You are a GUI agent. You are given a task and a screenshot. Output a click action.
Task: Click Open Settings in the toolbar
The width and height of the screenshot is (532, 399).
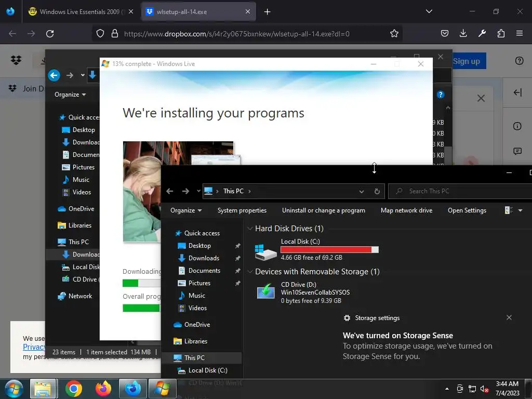click(467, 210)
